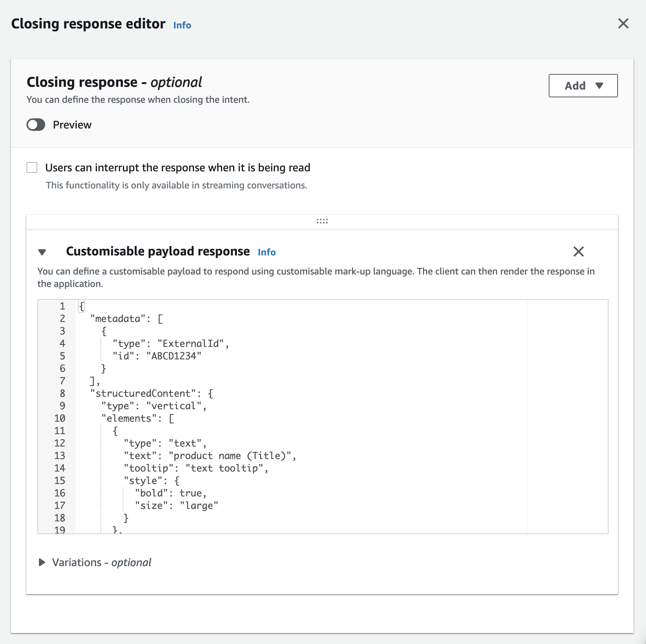Close the Closing response editor dialog
The image size is (646, 644).
[x=623, y=24]
